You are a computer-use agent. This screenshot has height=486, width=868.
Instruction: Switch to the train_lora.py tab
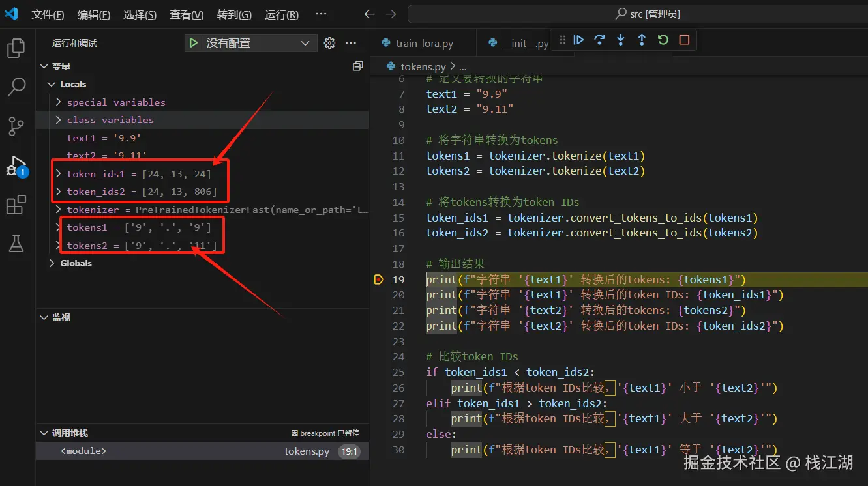coord(424,43)
